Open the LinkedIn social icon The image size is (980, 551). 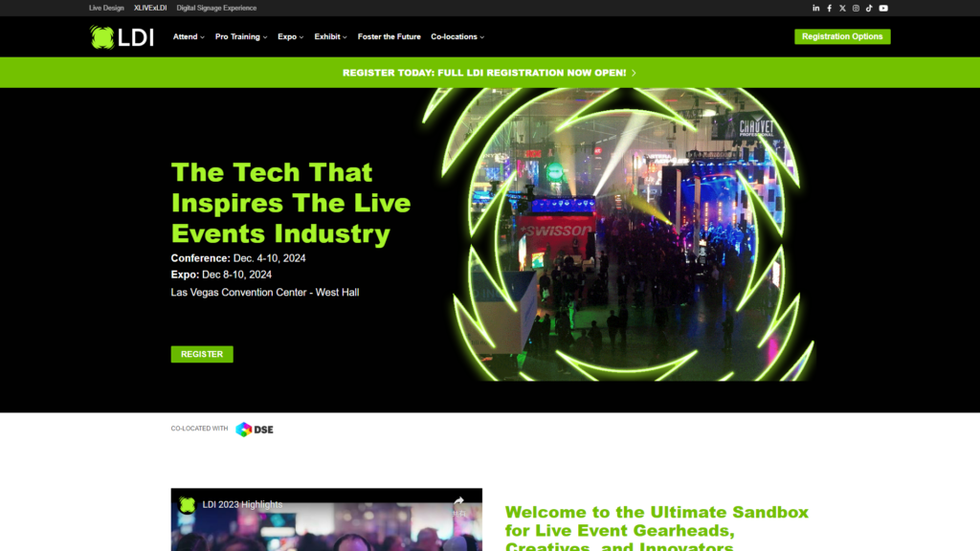[815, 8]
